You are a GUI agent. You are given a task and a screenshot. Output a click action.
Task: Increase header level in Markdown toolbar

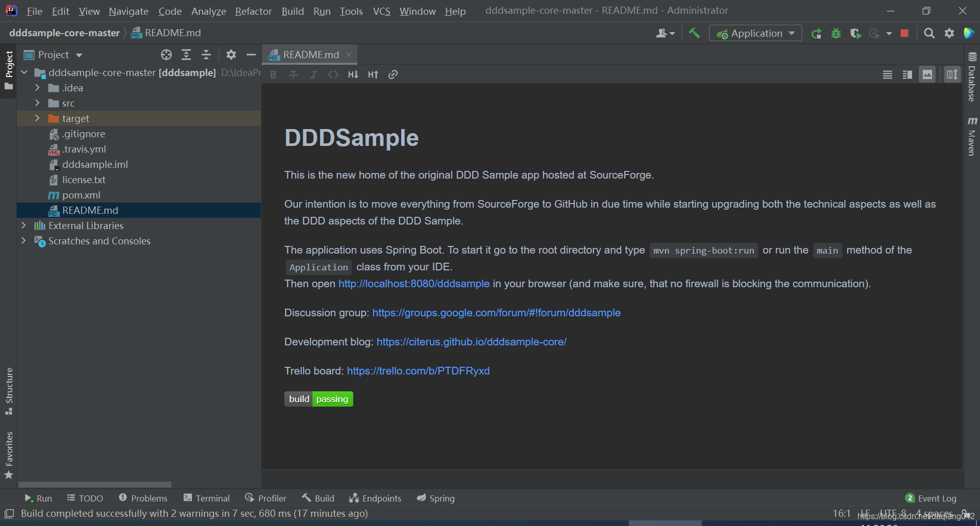(373, 74)
